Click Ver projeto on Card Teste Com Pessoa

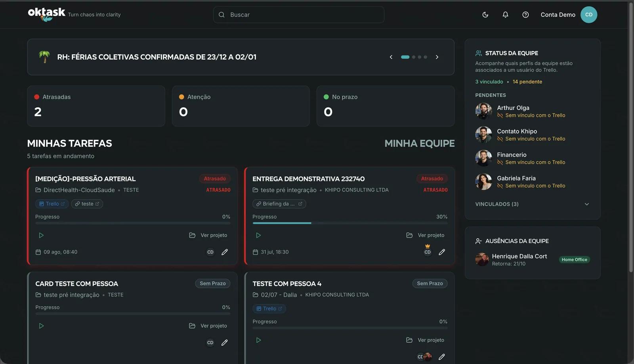(208, 326)
